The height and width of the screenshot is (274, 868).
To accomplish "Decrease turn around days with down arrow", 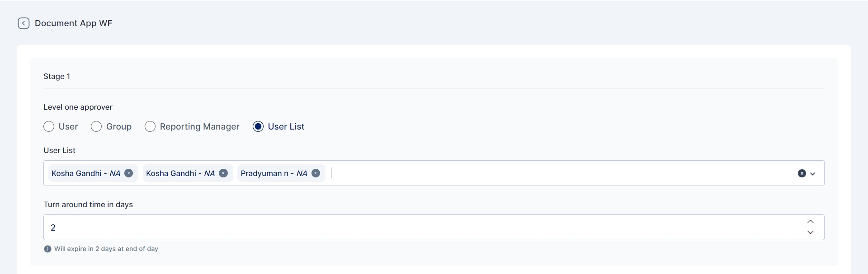I will (x=811, y=232).
